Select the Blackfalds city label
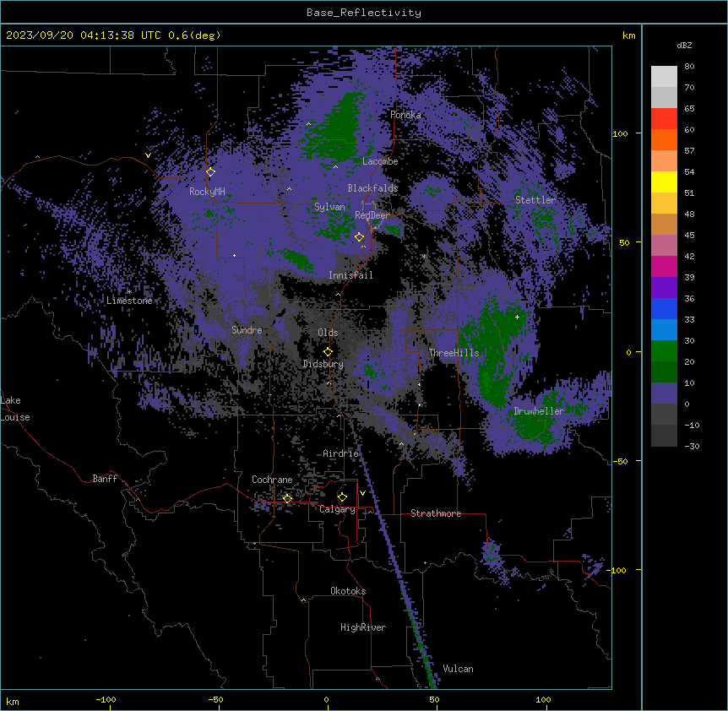The image size is (728, 711). [x=372, y=188]
